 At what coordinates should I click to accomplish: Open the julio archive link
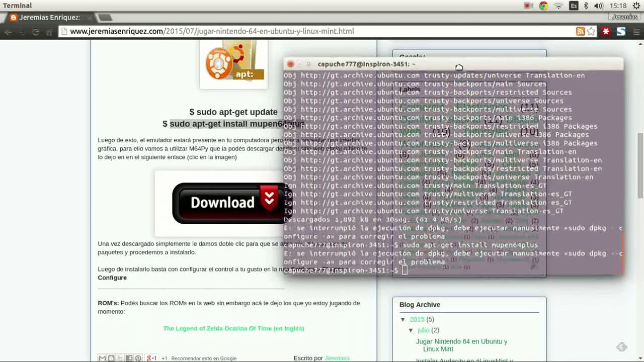click(423, 330)
